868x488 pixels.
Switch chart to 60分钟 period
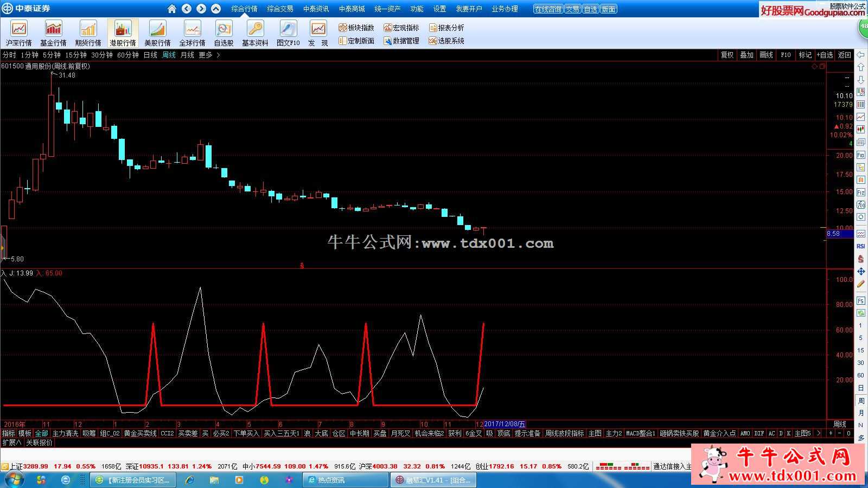[x=128, y=55]
